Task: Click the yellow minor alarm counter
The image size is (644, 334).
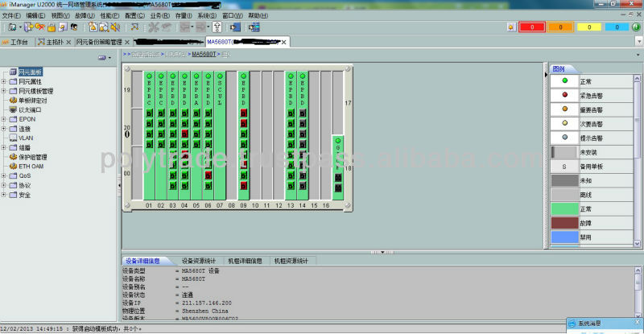Action: click(x=591, y=27)
